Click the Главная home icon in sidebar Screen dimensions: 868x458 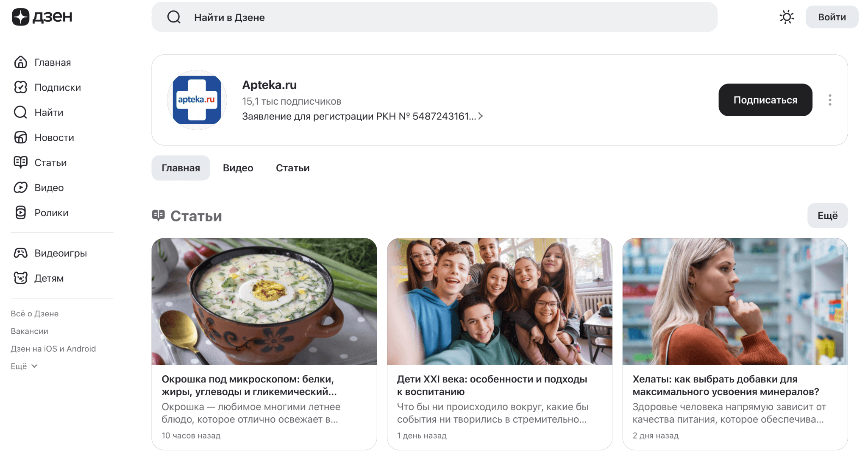20,62
